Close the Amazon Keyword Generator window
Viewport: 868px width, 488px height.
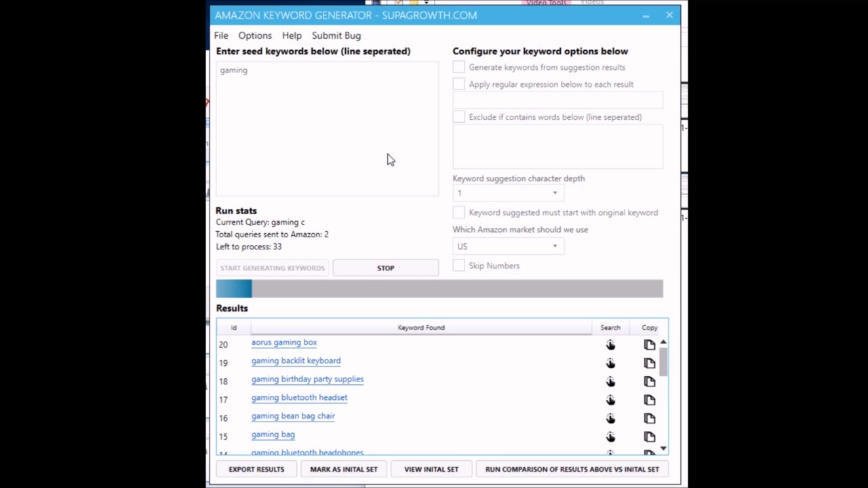[x=669, y=15]
